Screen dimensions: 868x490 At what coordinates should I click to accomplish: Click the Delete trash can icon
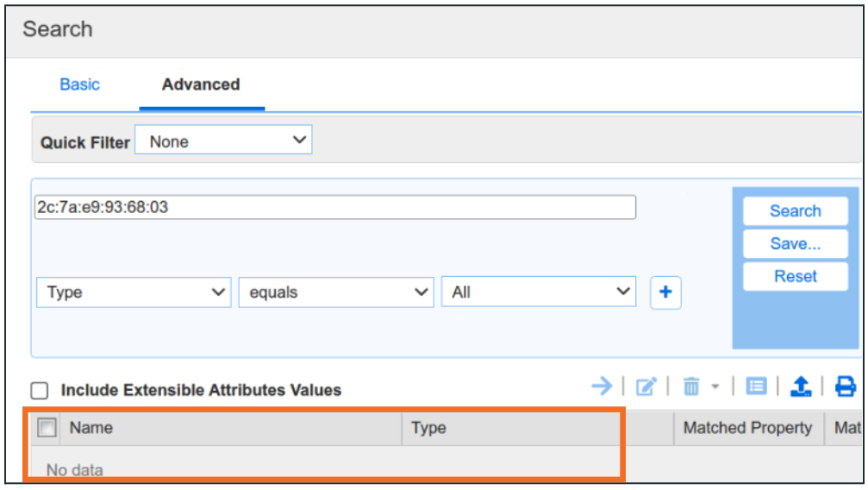[690, 387]
